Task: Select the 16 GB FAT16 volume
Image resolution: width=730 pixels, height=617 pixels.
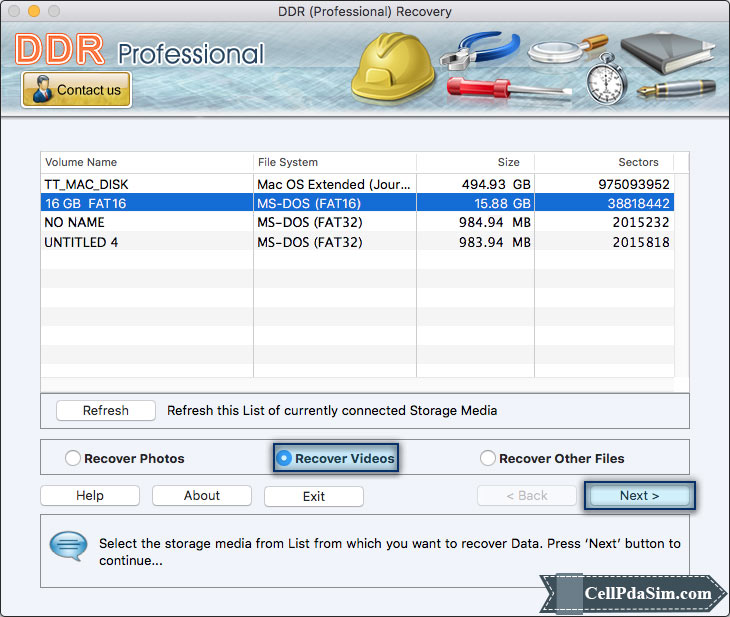Action: click(357, 203)
